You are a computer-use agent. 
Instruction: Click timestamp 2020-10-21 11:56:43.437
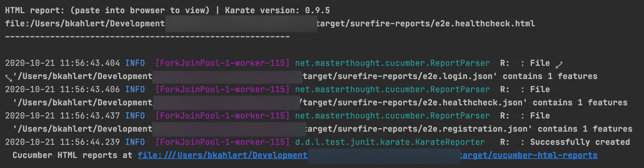coord(62,116)
